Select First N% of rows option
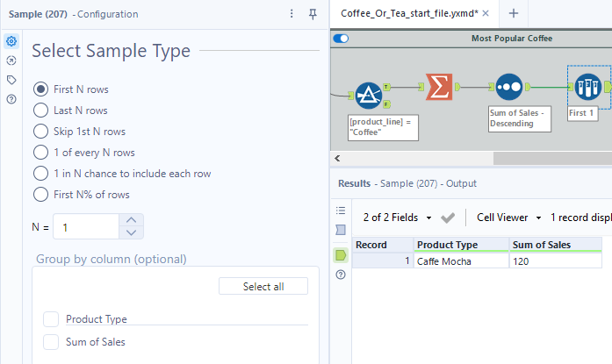Viewport: 612px width, 364px height. (40, 195)
